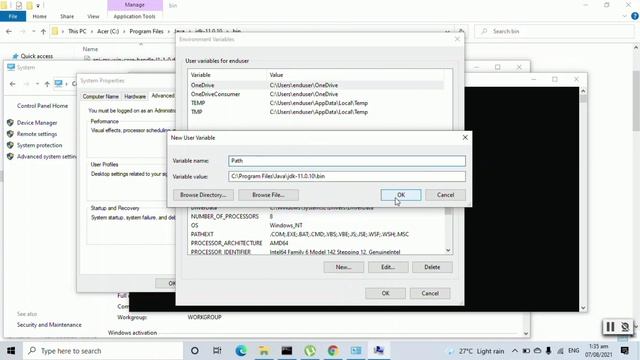Viewport: 640px width, 360px height.
Task: Click the taskbar search box
Action: (x=103, y=351)
